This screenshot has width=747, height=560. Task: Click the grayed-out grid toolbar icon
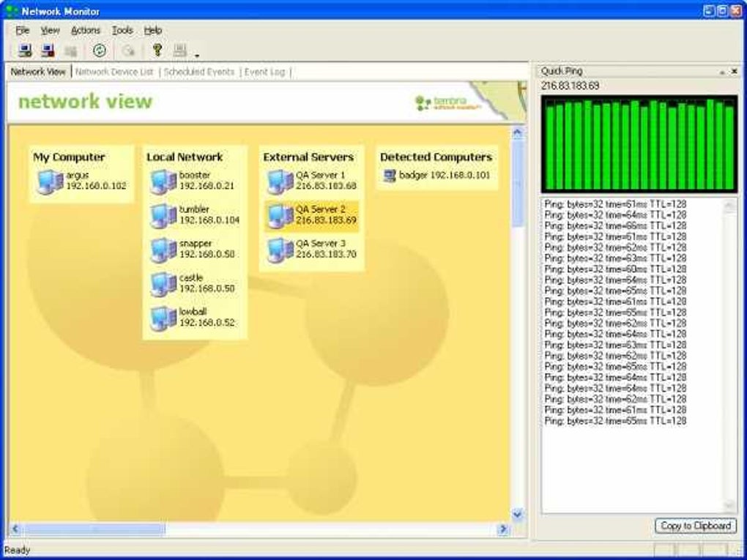71,51
